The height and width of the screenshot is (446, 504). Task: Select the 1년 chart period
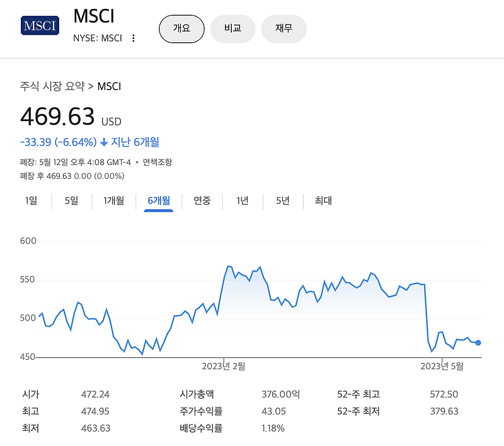tap(242, 200)
